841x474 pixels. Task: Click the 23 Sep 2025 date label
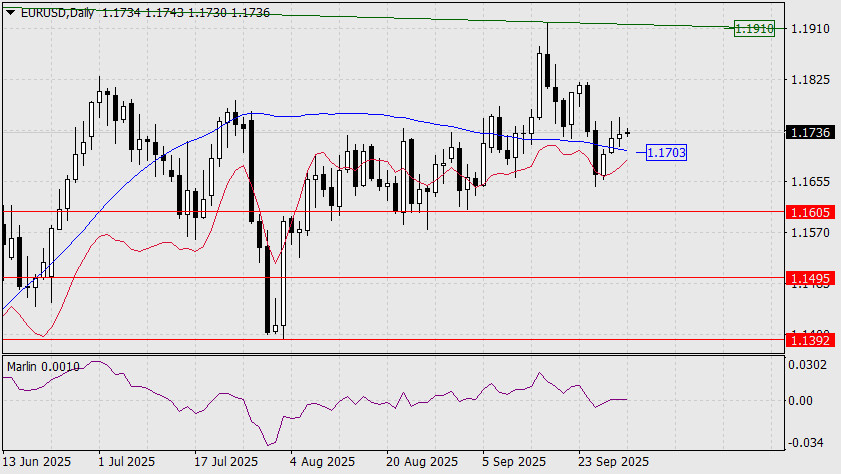tap(612, 463)
